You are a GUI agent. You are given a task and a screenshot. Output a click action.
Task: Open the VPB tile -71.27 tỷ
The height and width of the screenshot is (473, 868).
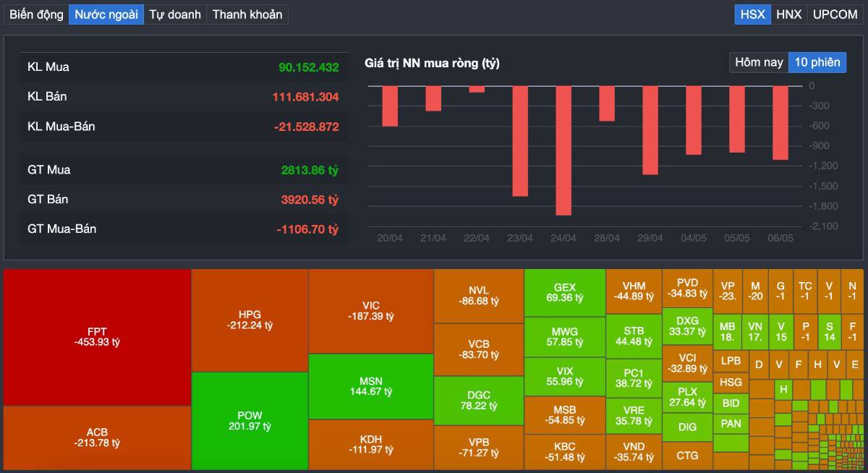pyautogui.click(x=478, y=448)
